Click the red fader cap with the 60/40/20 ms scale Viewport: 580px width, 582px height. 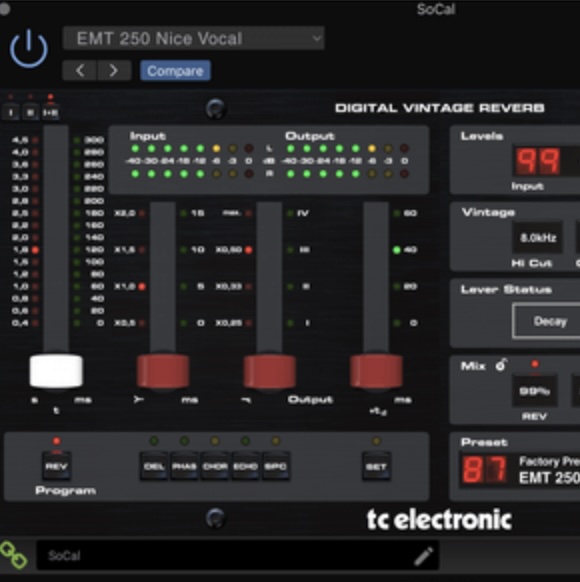click(x=376, y=371)
